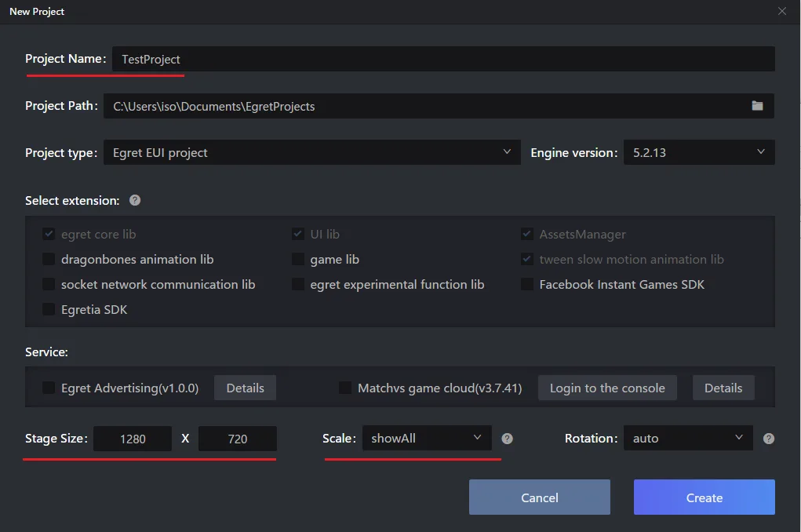Click Login to the console button
801x532 pixels.
(x=607, y=388)
